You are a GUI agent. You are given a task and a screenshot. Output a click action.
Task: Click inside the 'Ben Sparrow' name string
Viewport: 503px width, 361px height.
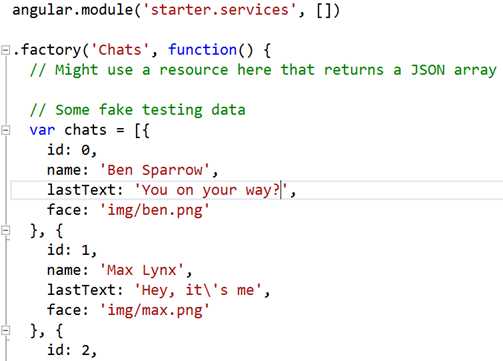pos(155,170)
